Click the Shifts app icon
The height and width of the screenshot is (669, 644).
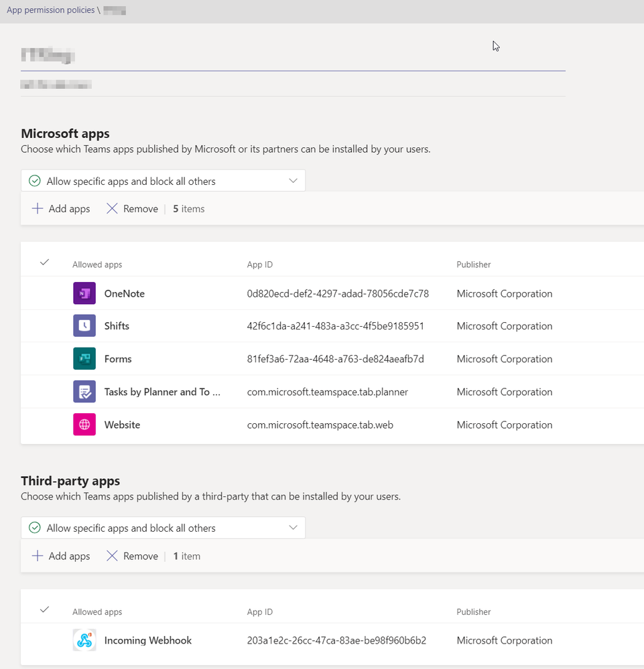pos(84,325)
